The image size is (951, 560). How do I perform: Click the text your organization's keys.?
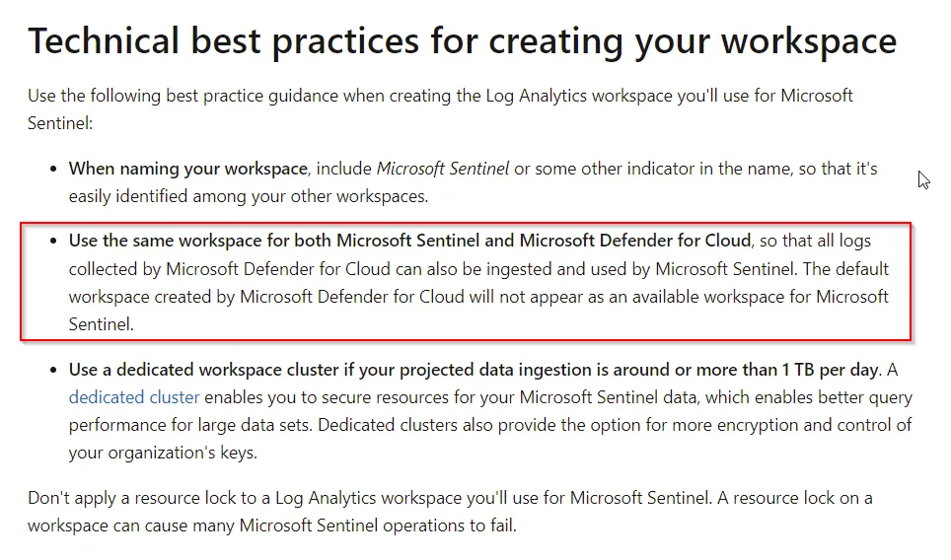163,453
